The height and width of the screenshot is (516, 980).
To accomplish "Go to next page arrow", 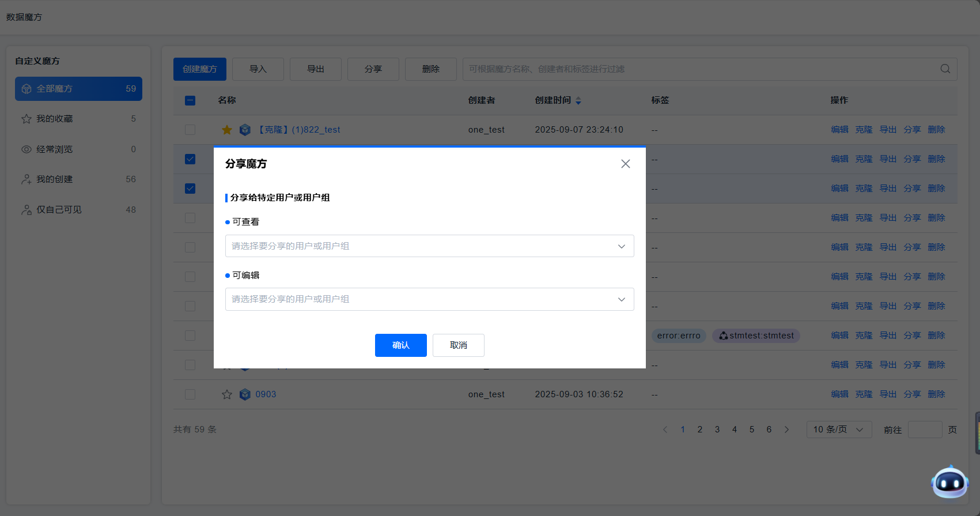I will pyautogui.click(x=786, y=430).
